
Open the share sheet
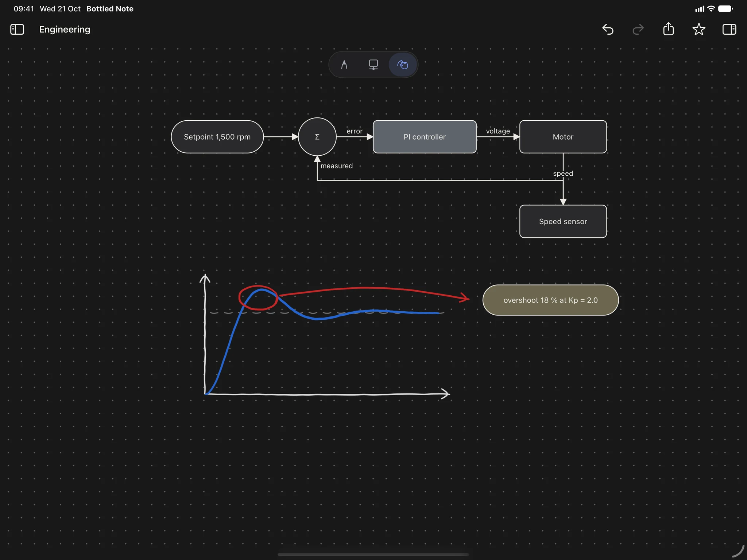(668, 29)
